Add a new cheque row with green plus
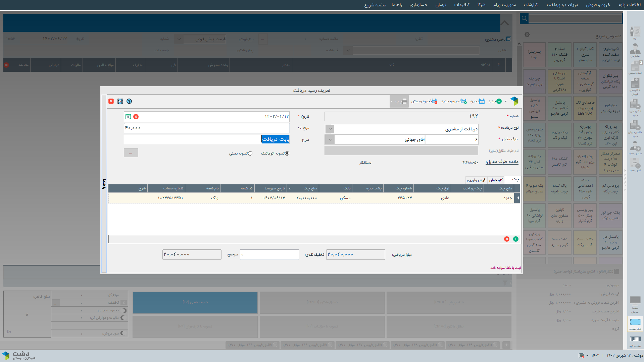Screen dimensions: 644x362 [x=515, y=239]
